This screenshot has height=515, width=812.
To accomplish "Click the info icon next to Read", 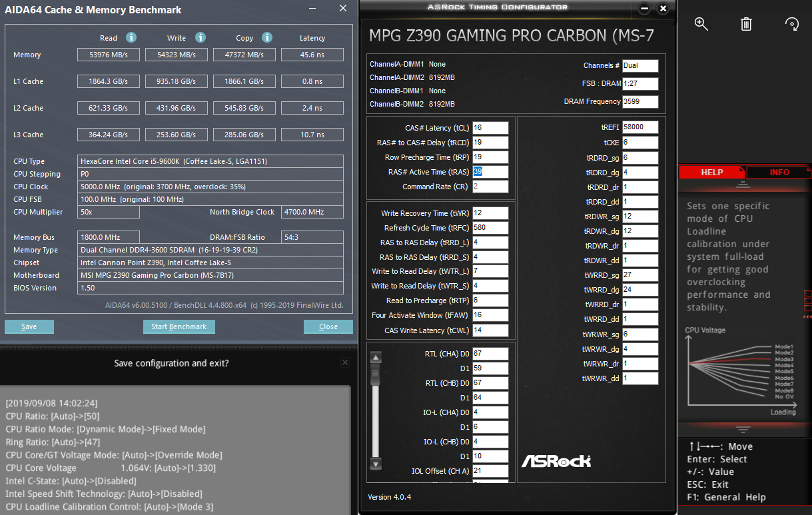I will (131, 37).
